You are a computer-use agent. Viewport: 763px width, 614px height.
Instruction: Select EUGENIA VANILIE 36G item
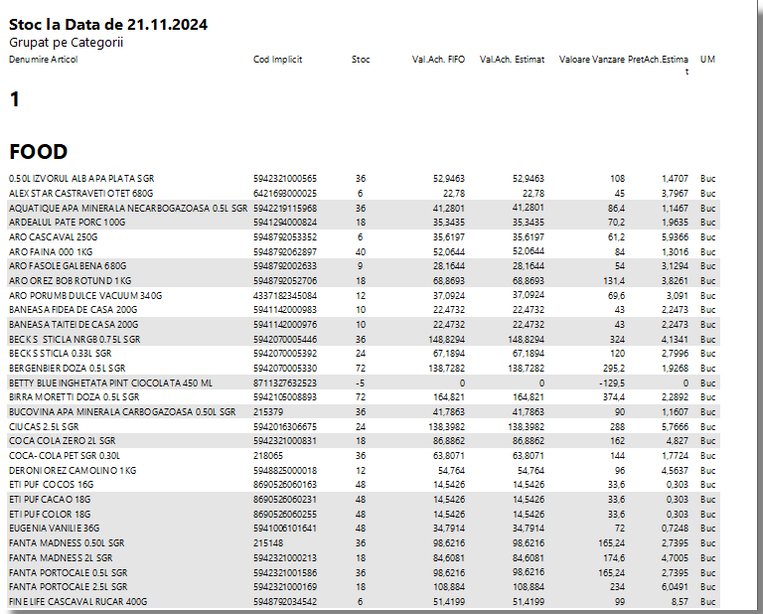pos(54,528)
